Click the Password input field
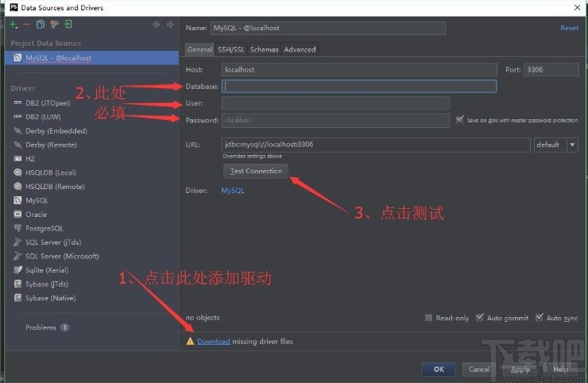This screenshot has width=588, height=383. point(335,120)
